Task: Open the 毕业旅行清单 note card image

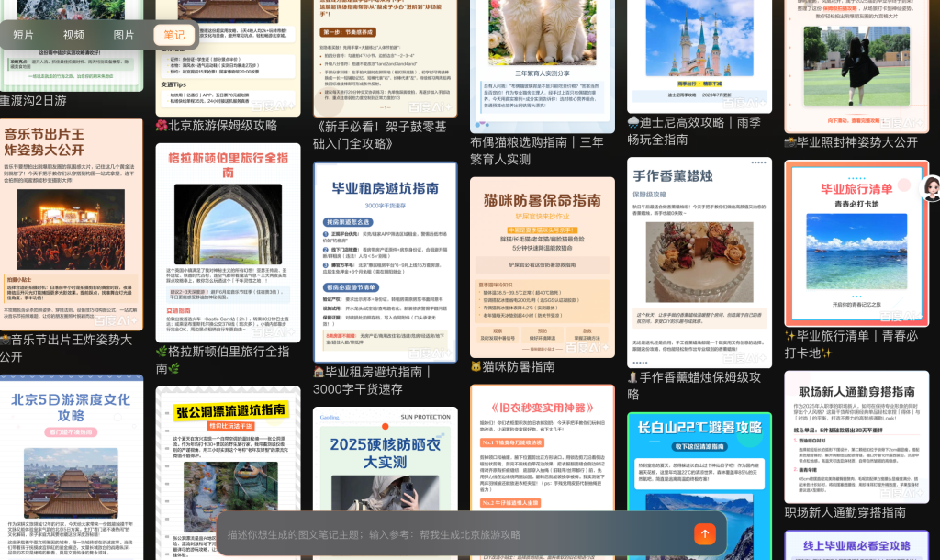Action: click(856, 242)
